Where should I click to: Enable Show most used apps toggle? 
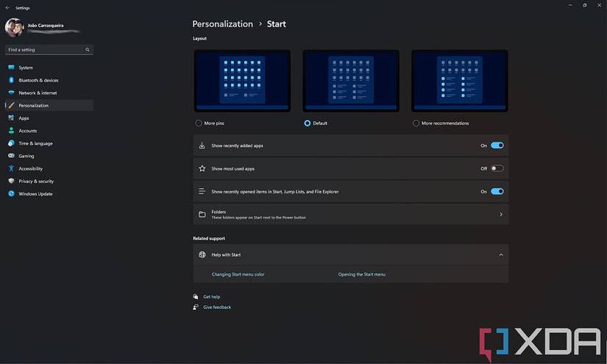point(497,168)
